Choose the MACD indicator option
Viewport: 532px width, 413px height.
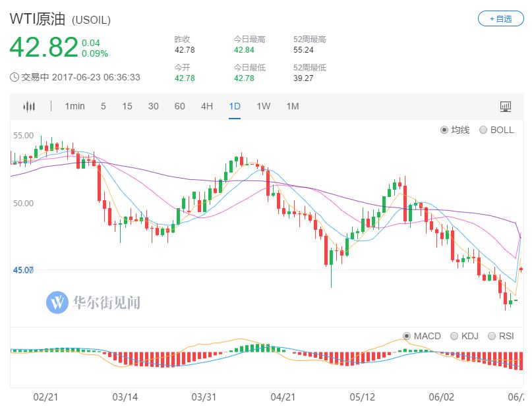(407, 336)
